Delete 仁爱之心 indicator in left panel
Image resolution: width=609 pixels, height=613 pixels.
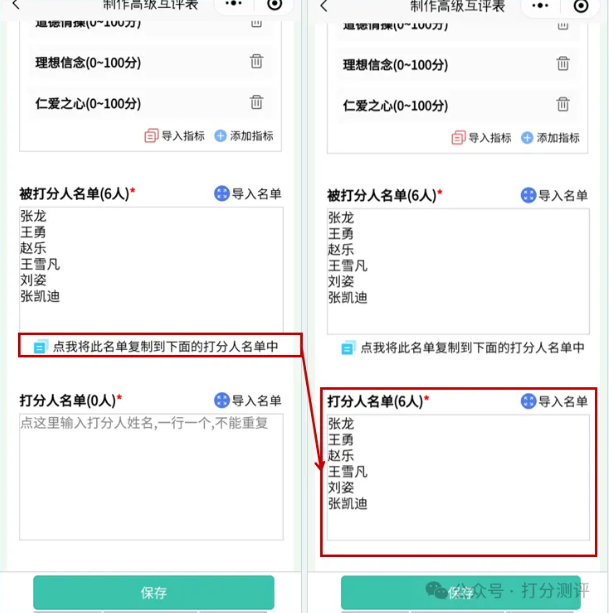[x=256, y=102]
